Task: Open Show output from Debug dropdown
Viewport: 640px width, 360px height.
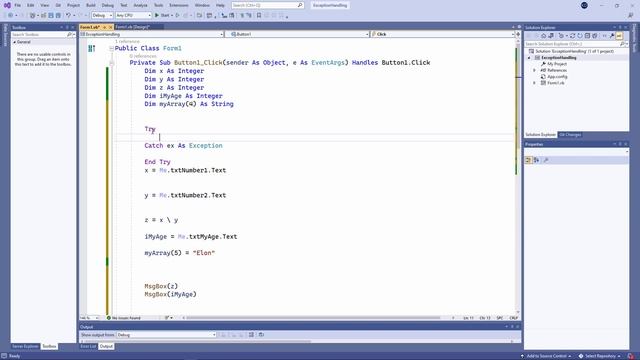Action: coord(166,335)
